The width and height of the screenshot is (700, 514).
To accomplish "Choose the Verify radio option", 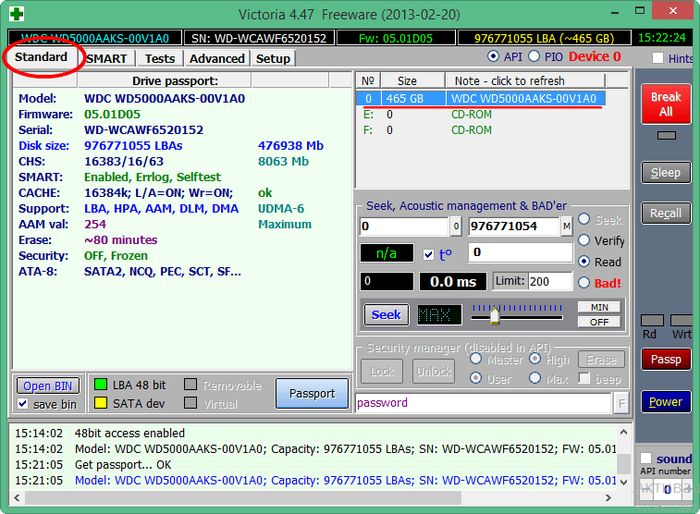I will point(584,240).
